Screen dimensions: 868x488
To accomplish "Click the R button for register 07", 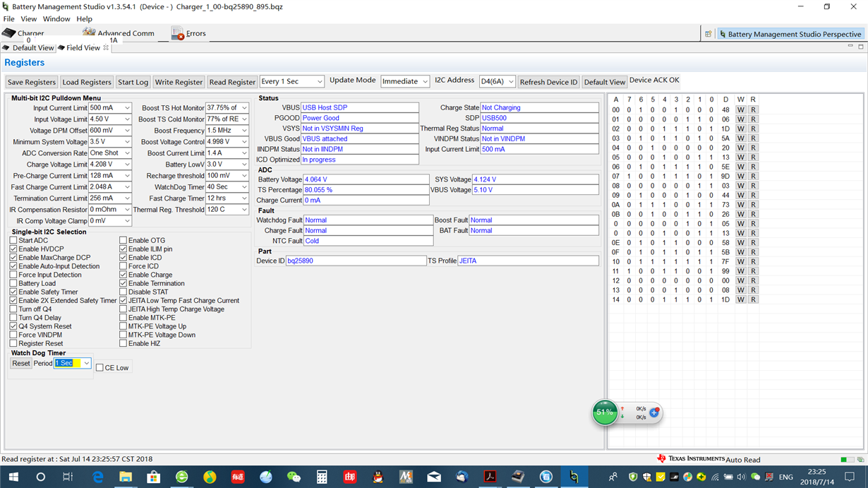I will click(753, 177).
